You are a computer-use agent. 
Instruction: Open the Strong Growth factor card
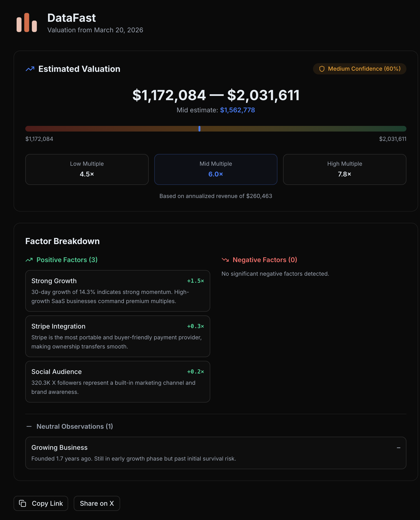tap(118, 291)
